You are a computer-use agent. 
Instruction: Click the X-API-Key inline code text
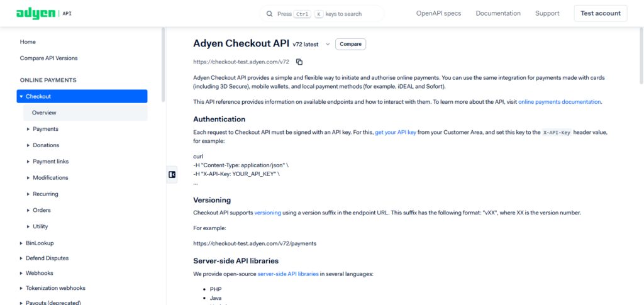pyautogui.click(x=557, y=133)
